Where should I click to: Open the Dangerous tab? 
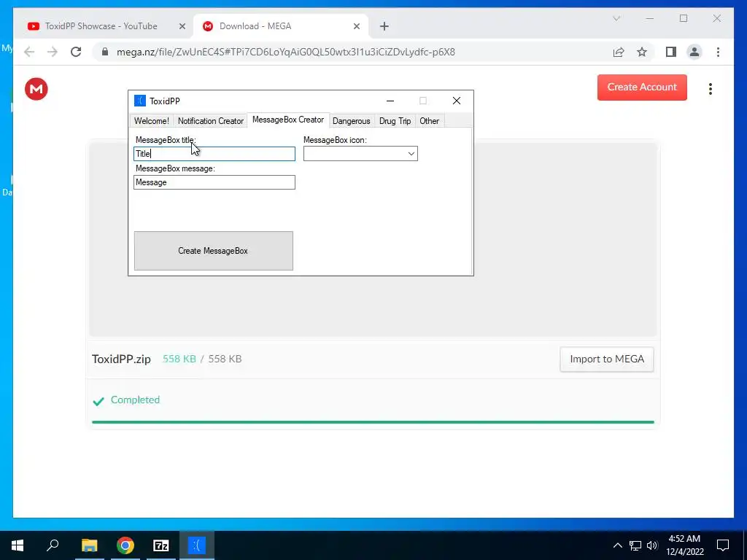[352, 121]
